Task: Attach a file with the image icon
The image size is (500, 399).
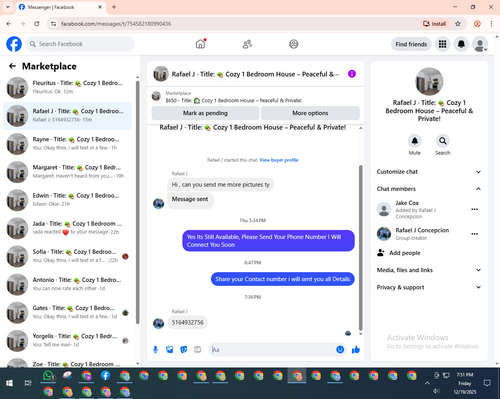Action: [170, 350]
